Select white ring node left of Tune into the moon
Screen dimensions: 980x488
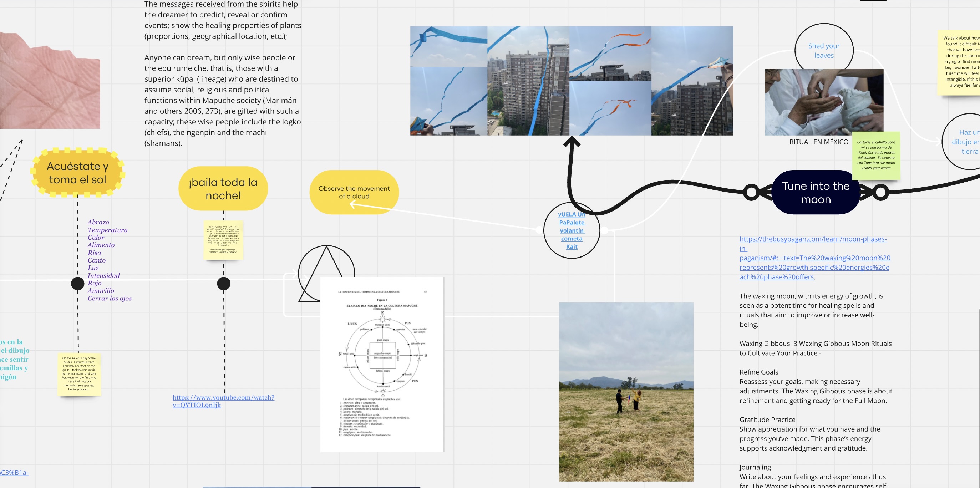click(x=751, y=193)
